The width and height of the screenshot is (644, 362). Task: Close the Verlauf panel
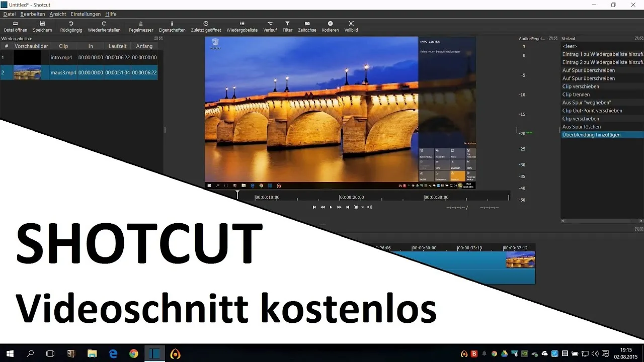641,38
